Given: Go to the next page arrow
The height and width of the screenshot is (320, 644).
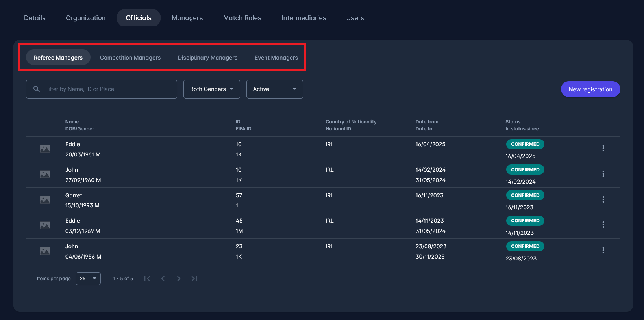Looking at the screenshot, I should click(x=179, y=279).
